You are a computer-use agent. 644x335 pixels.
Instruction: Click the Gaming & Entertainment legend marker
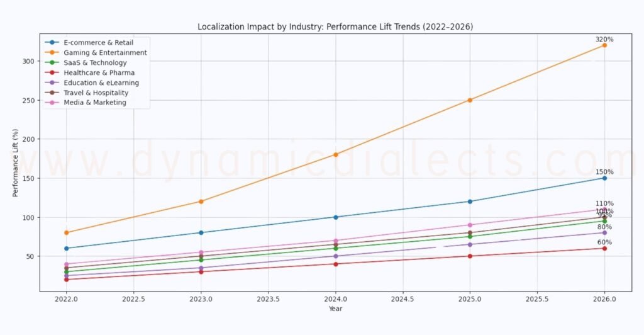[x=54, y=52]
